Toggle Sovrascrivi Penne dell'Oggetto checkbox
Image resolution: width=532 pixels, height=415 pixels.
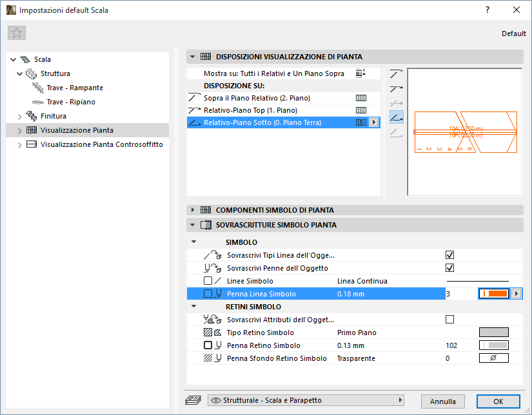[x=449, y=268]
